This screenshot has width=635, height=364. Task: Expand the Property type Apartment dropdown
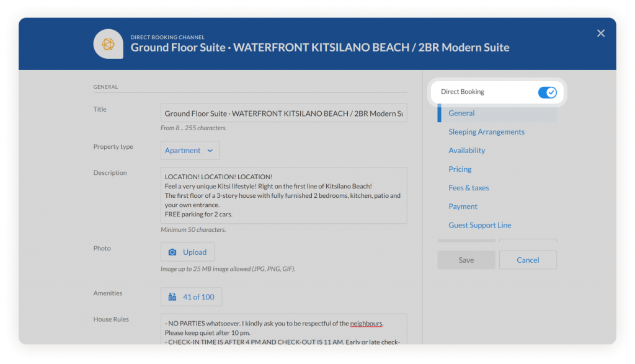(190, 151)
